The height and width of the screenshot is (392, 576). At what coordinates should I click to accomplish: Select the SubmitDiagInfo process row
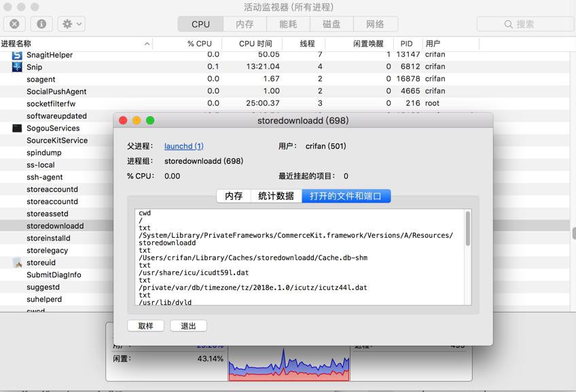click(56, 274)
